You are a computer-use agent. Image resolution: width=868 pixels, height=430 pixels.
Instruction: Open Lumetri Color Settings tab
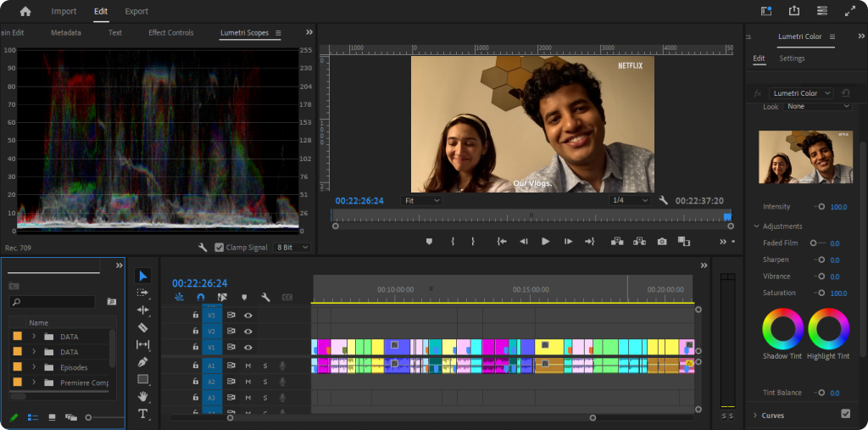(792, 59)
